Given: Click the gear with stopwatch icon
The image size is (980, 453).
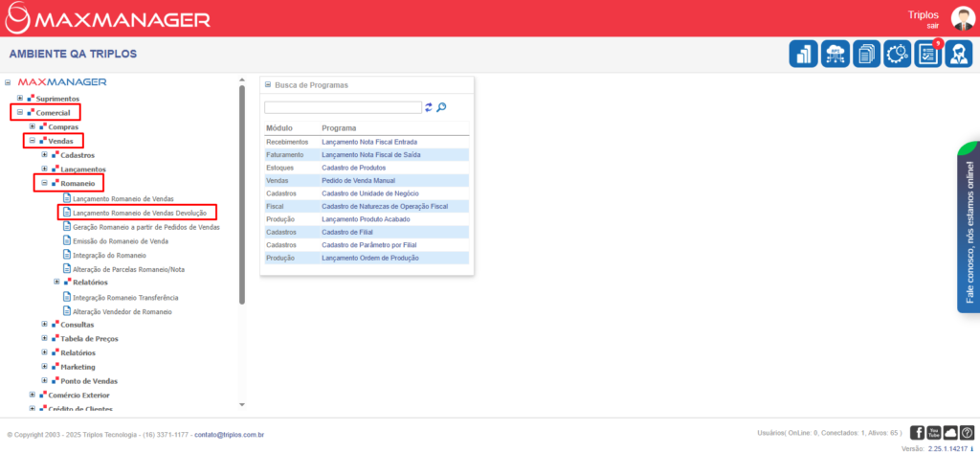Looking at the screenshot, I should point(898,55).
